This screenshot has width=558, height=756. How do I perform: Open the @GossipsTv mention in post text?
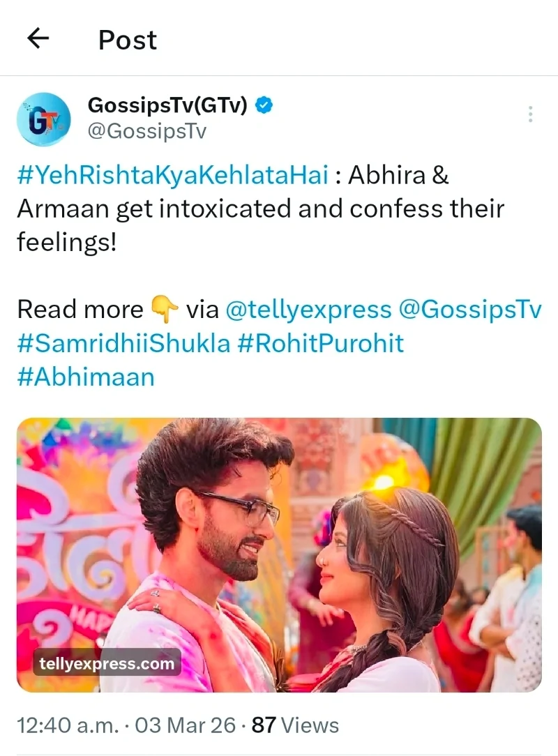click(x=469, y=310)
